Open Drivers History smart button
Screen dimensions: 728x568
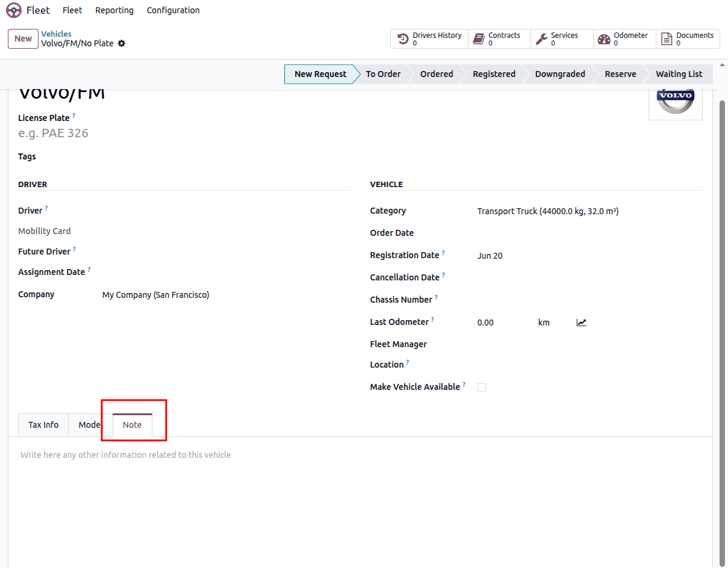tap(429, 39)
